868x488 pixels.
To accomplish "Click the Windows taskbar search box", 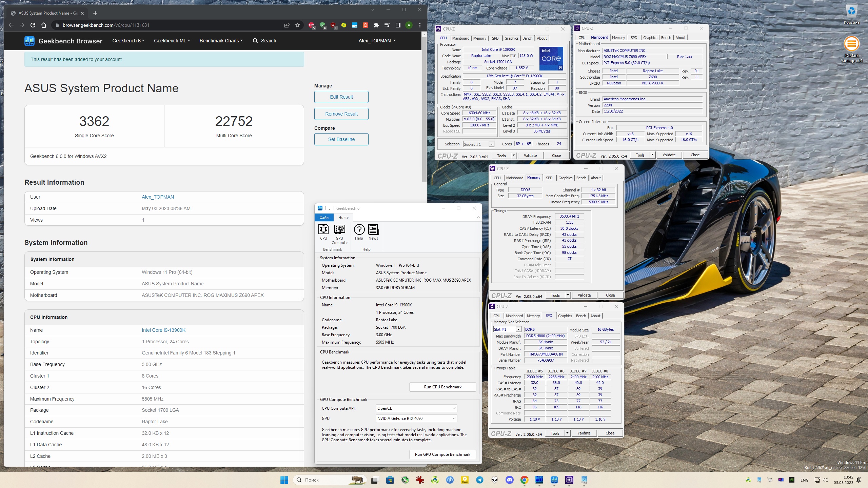I will 330,480.
